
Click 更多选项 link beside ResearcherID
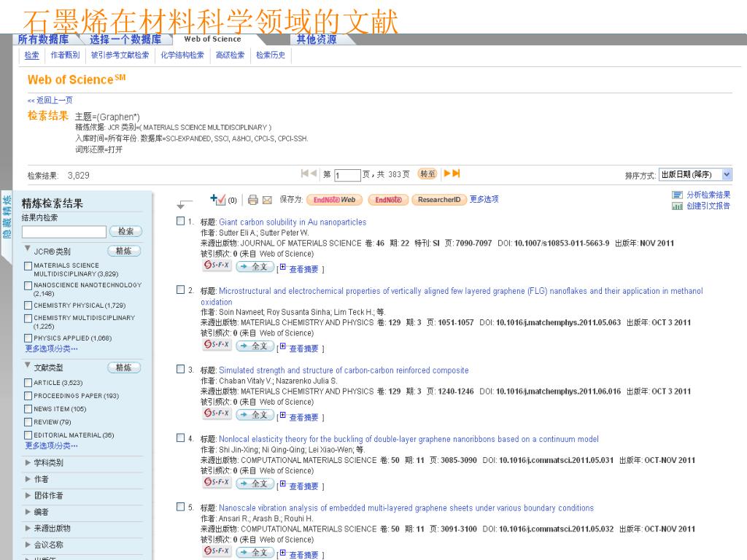pyautogui.click(x=484, y=199)
